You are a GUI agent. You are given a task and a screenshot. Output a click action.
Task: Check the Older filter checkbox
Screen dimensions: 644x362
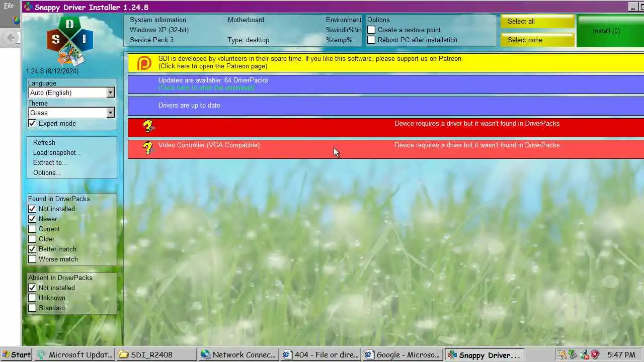click(x=32, y=239)
